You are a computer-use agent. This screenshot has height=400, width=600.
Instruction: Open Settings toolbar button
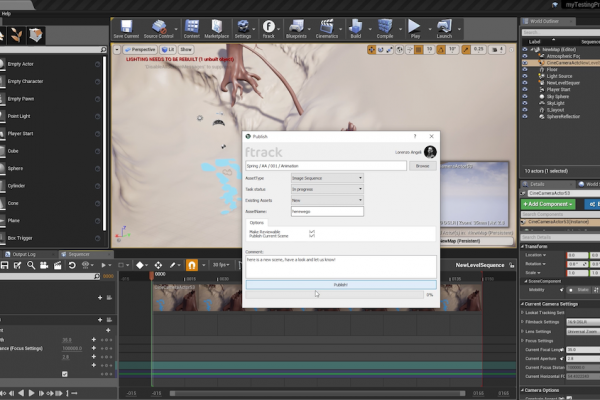[x=243, y=29]
